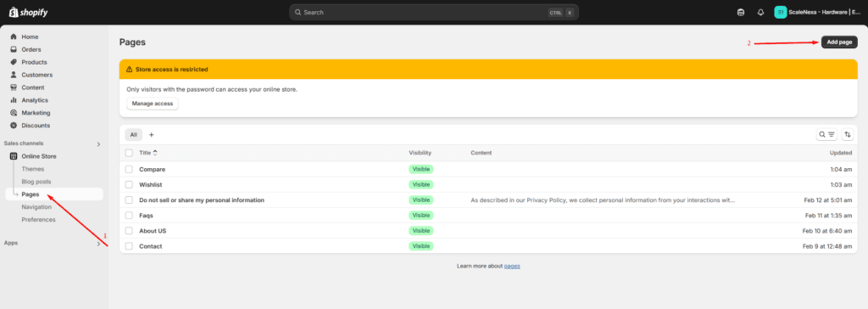Screen dimensions: 868x309
Task: Check the Do not sell page checkbox
Action: (x=129, y=199)
